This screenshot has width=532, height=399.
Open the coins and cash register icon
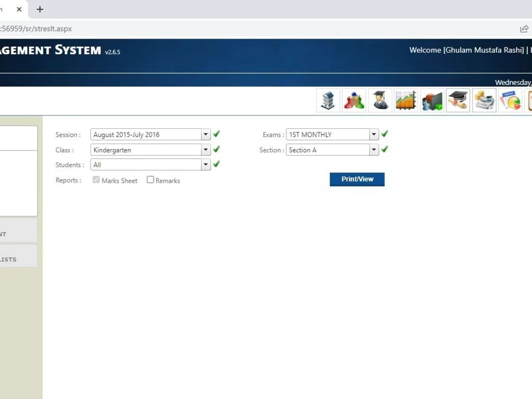pyautogui.click(x=484, y=101)
